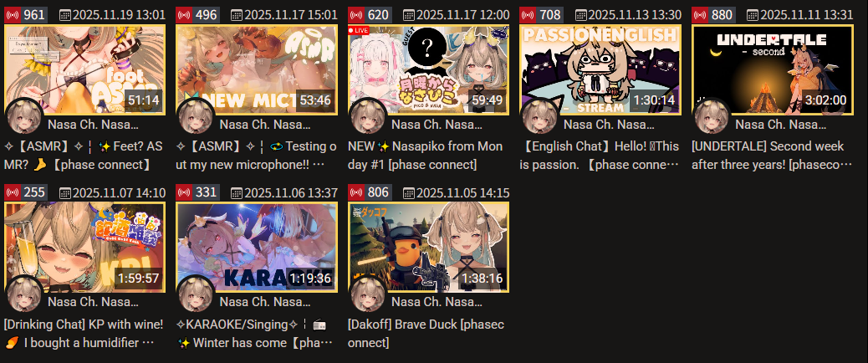Open the UNDERTALE second thumbnail
868x363 pixels.
pyautogui.click(x=772, y=69)
